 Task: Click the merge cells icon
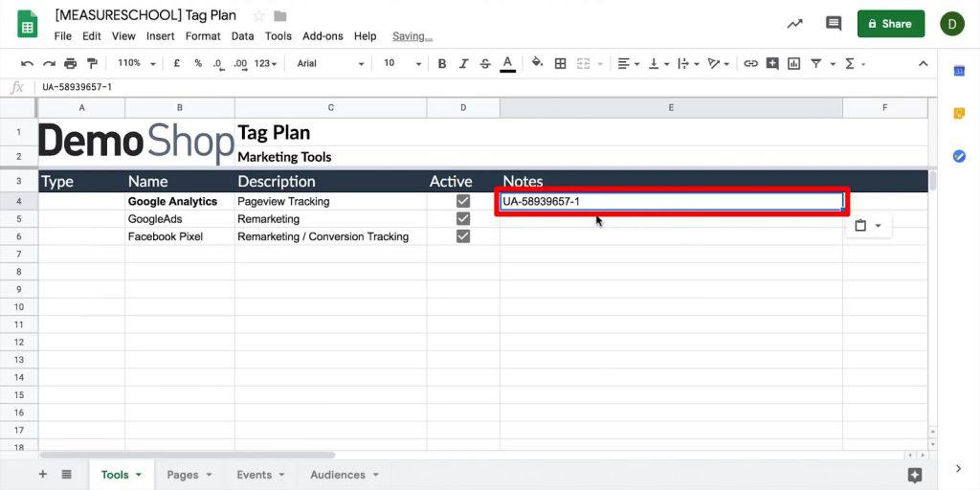point(583,63)
